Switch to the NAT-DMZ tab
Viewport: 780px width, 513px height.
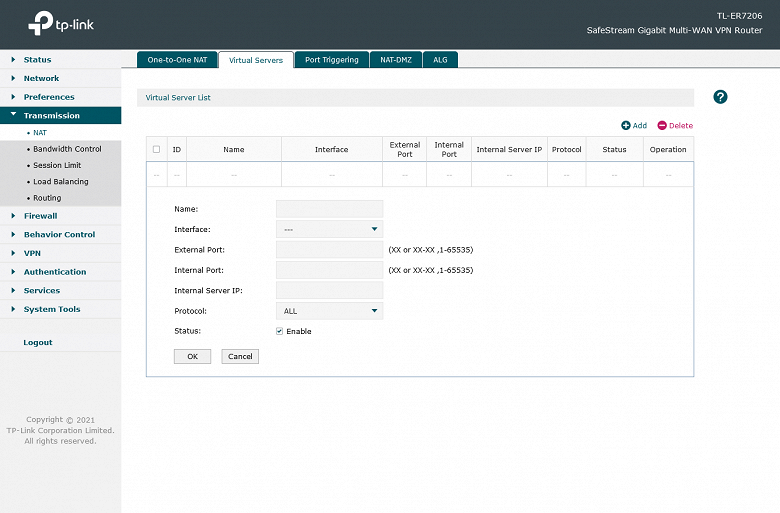pos(396,60)
